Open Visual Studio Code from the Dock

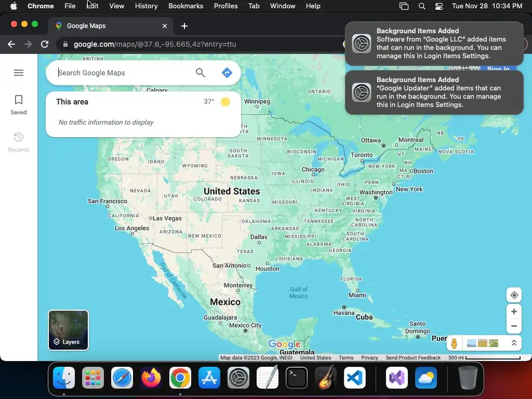tap(354, 378)
